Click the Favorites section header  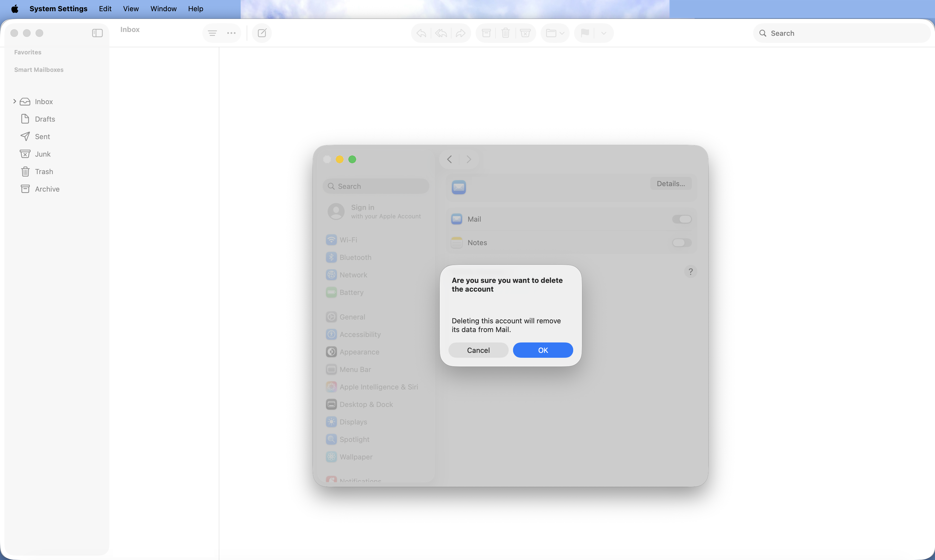(28, 52)
